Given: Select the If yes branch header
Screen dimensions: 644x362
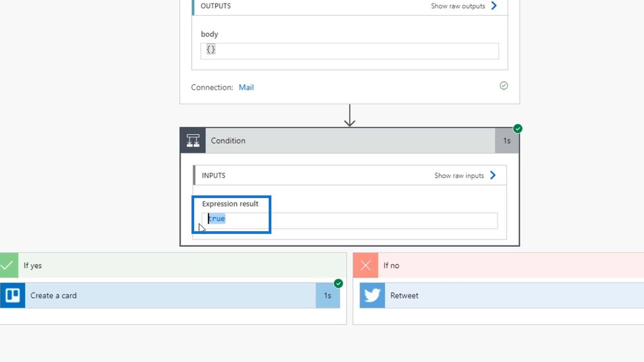Looking at the screenshot, I should pos(173,265).
